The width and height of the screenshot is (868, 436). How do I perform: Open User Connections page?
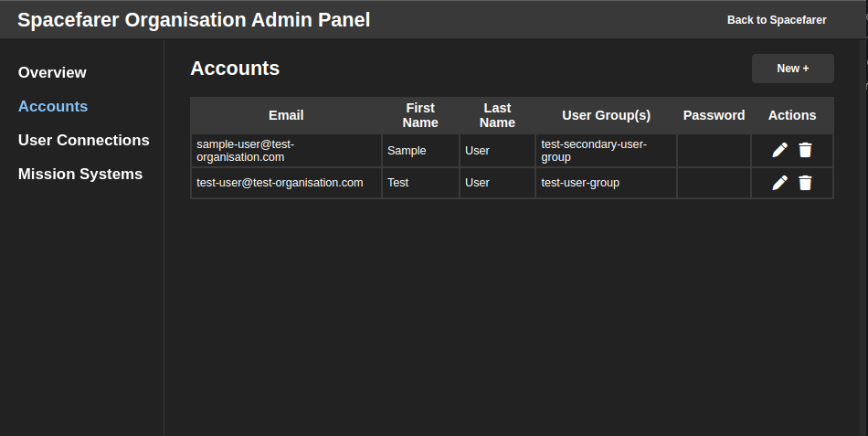tap(83, 140)
